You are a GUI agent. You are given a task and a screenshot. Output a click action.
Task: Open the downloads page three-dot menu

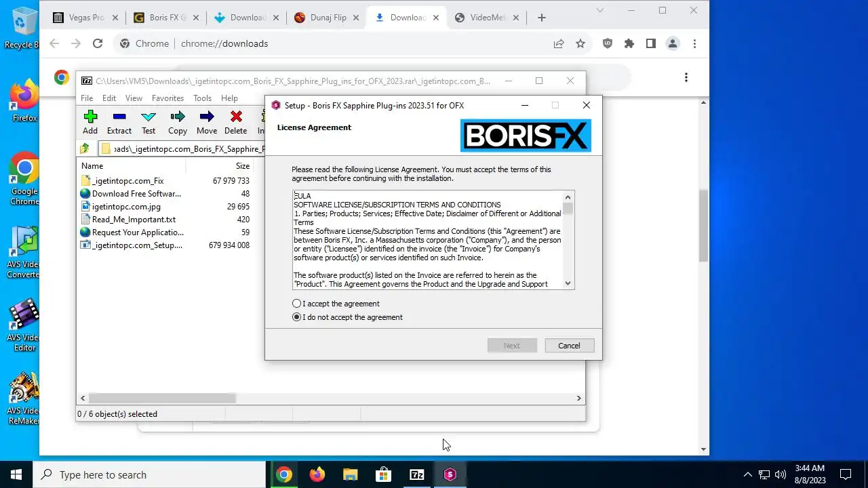click(x=686, y=77)
